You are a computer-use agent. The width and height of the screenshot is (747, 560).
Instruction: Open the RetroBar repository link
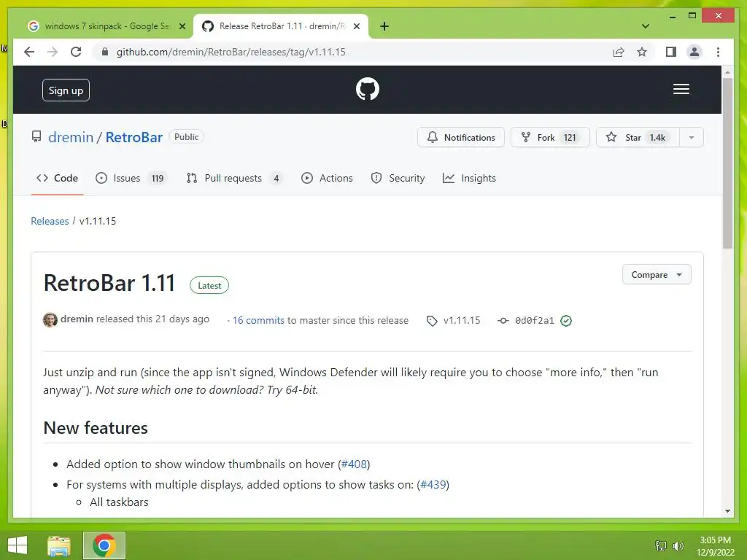click(x=134, y=137)
